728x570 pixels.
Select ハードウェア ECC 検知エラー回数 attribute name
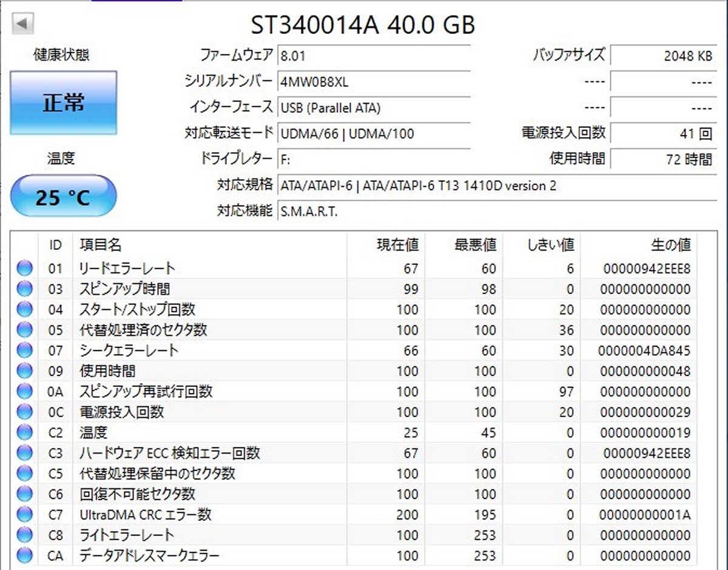pos(170,453)
